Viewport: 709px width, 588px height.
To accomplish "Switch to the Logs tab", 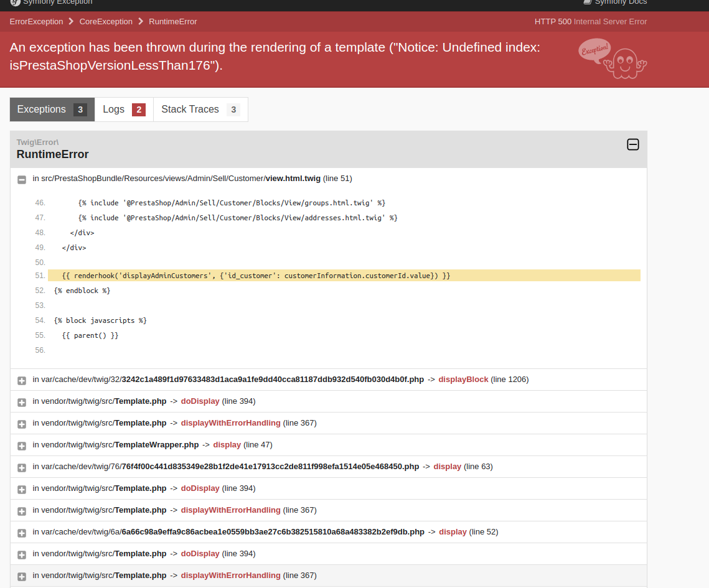I will pyautogui.click(x=114, y=109).
